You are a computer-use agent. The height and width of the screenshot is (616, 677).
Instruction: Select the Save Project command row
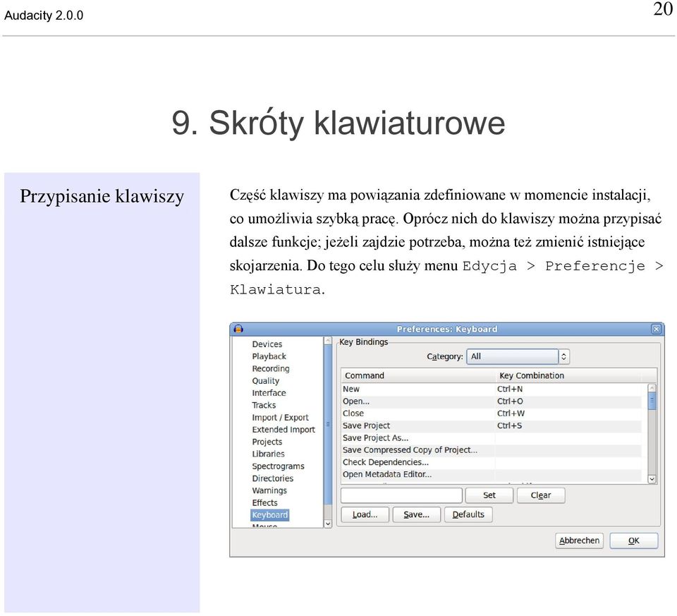tap(492, 425)
